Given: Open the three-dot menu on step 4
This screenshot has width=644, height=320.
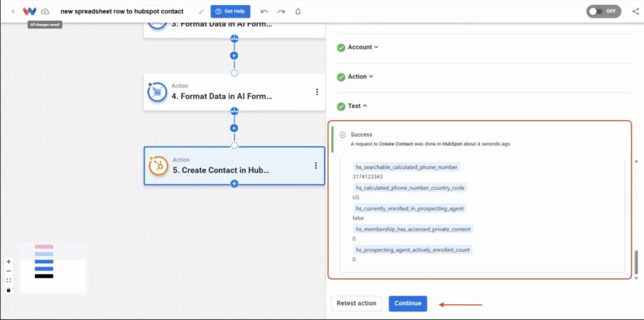Looking at the screenshot, I should [317, 92].
